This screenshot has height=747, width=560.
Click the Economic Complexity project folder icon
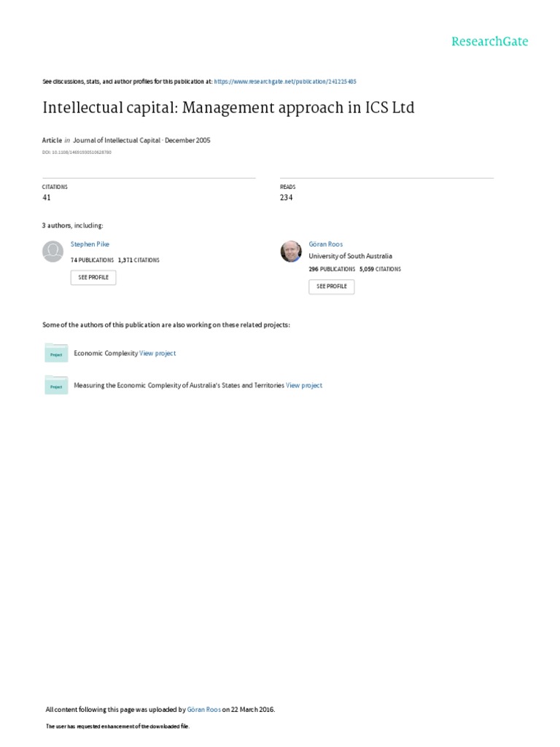click(x=56, y=353)
